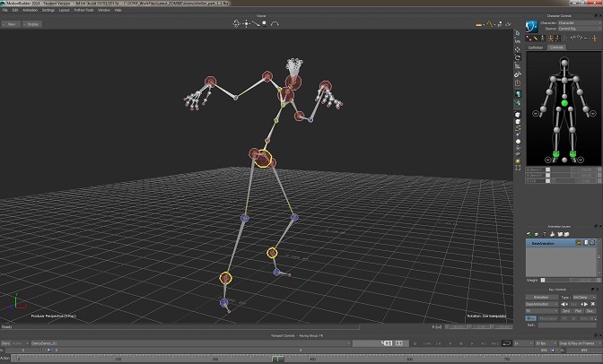Open the Window menu
The width and height of the screenshot is (603, 364).
(104, 10)
